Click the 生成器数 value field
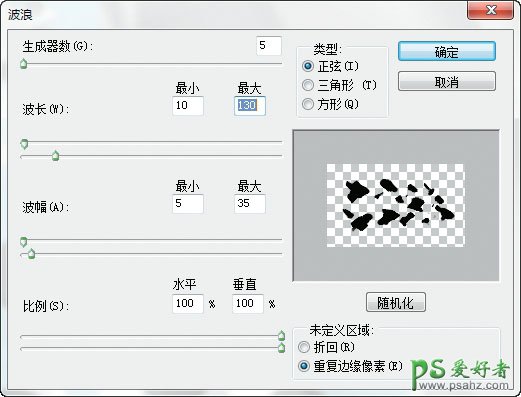Screen dimensions: 521x397 pyautogui.click(x=269, y=46)
